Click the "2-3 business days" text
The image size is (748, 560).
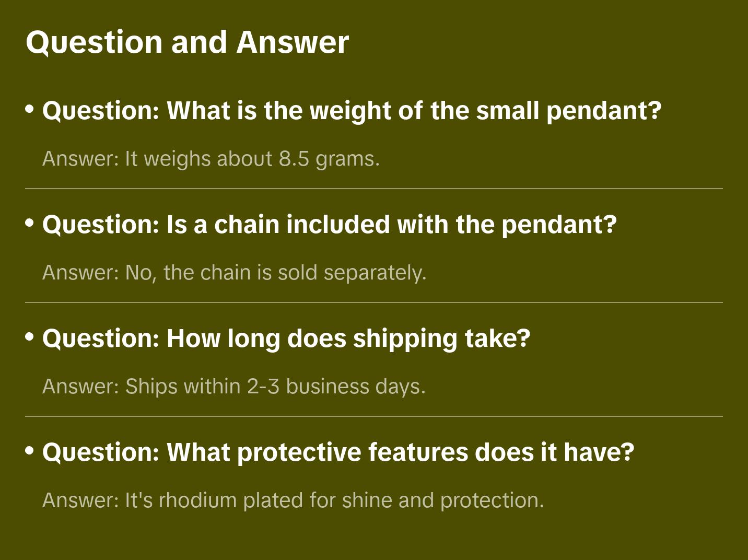pos(336,387)
